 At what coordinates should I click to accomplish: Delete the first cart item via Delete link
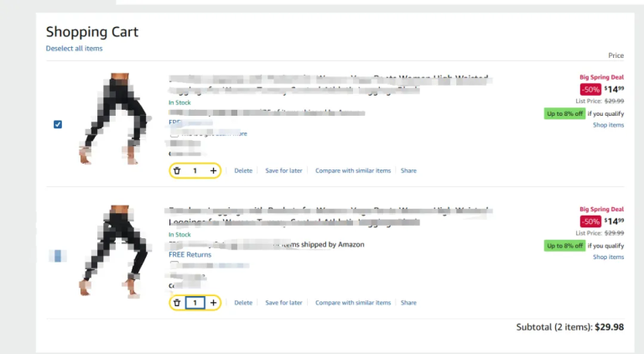pos(243,171)
